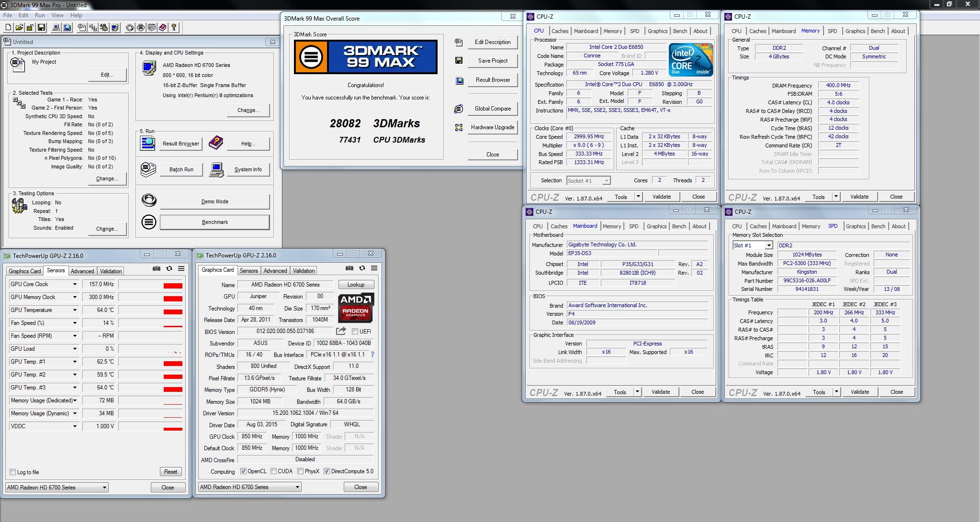This screenshot has height=522, width=980.
Task: Open the Tools dropdown arrow in CPU-Z Mainboard window
Action: [x=637, y=392]
